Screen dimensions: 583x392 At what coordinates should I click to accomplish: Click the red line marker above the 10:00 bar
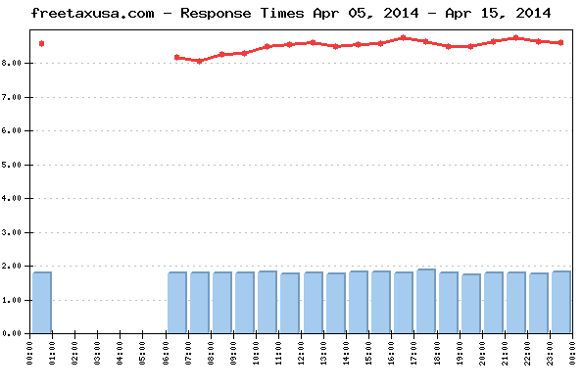coord(267,46)
